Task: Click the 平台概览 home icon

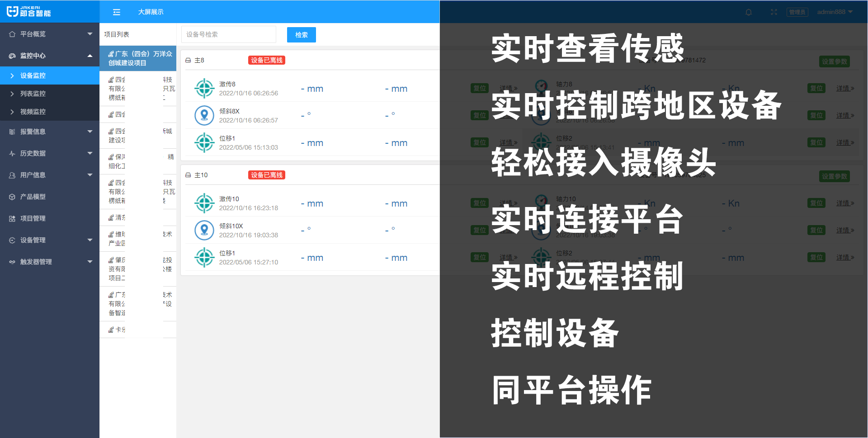Action: pyautogui.click(x=12, y=34)
